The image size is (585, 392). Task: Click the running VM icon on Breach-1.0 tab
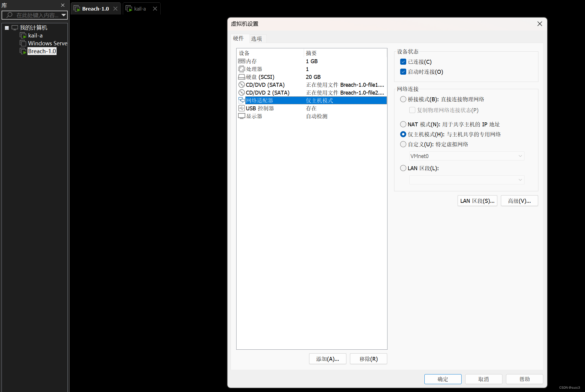pyautogui.click(x=77, y=9)
